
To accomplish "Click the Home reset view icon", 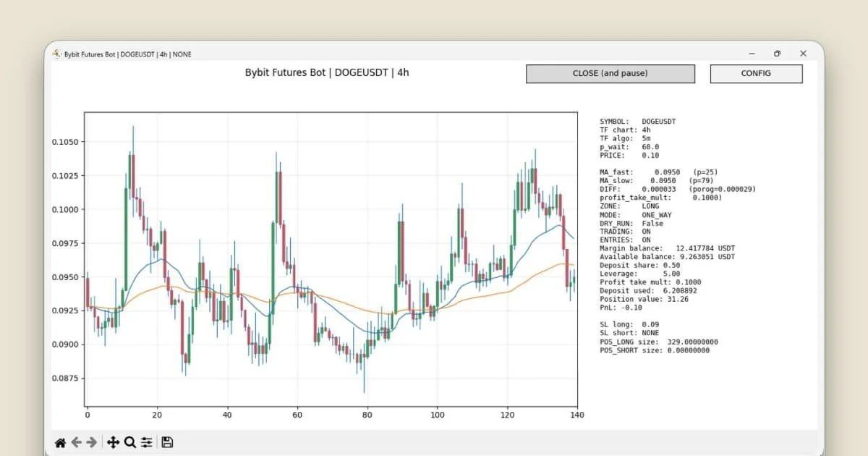I will point(61,442).
